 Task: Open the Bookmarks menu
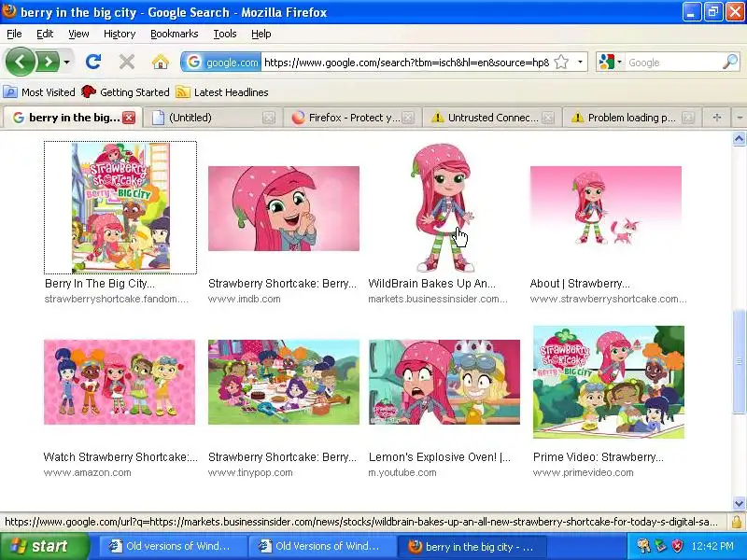175,34
